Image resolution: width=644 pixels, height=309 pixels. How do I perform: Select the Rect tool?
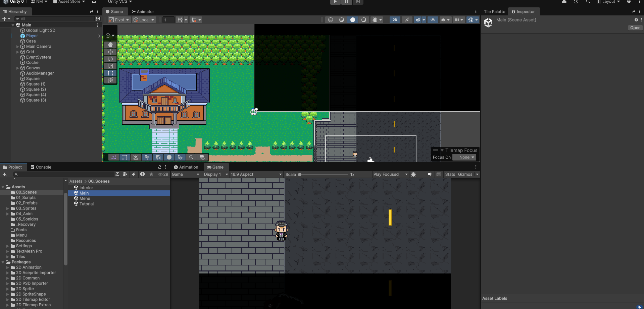pyautogui.click(x=110, y=73)
